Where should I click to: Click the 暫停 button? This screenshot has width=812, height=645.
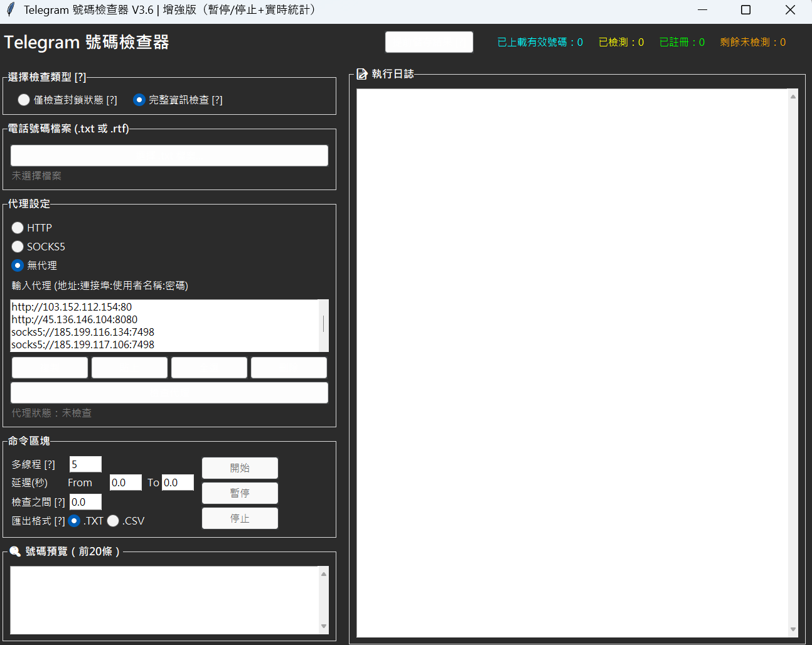(240, 493)
